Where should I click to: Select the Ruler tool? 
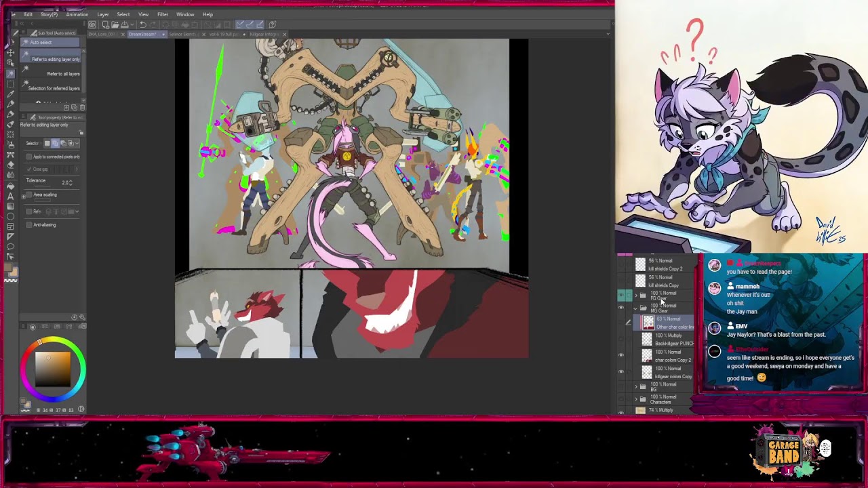pos(11,236)
